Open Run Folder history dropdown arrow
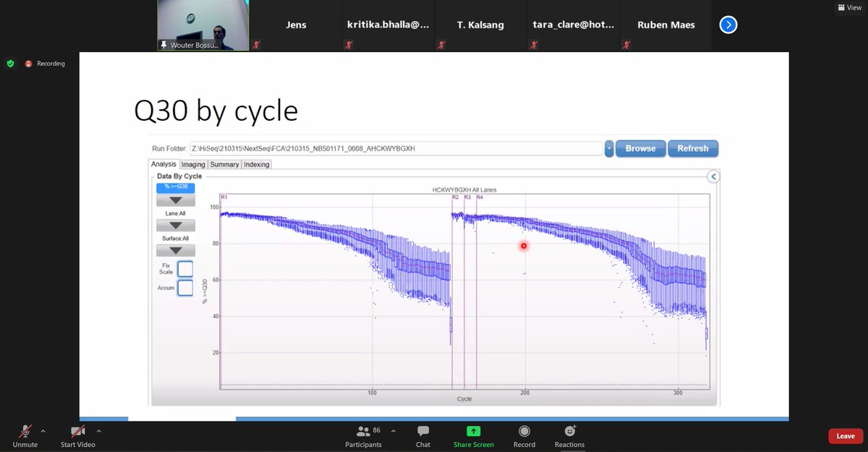The width and height of the screenshot is (868, 452). coord(609,149)
